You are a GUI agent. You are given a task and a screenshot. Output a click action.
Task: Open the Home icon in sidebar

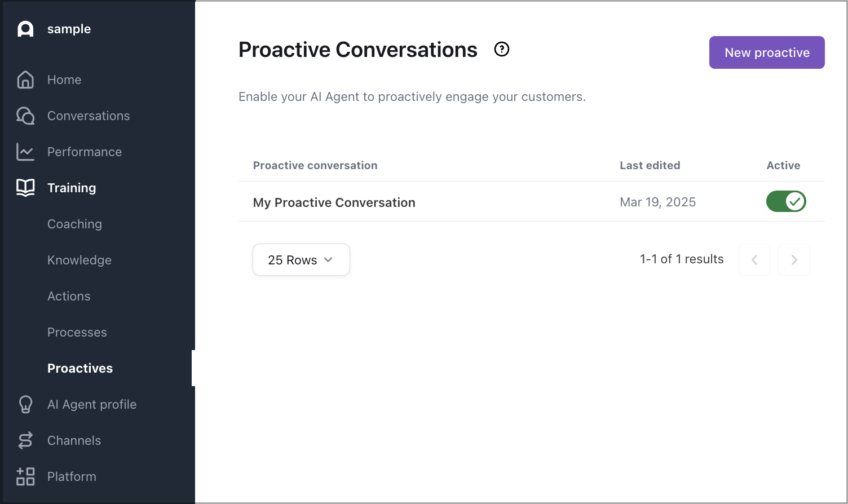[25, 79]
